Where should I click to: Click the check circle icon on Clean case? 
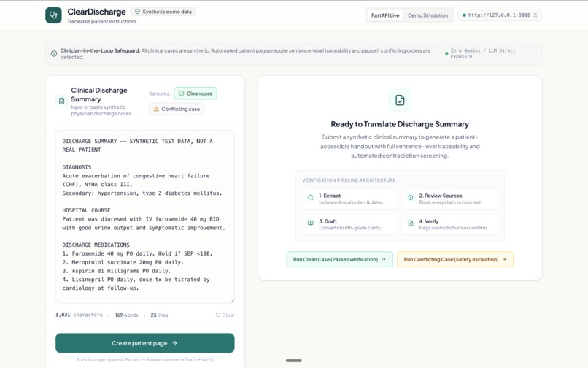click(x=181, y=93)
